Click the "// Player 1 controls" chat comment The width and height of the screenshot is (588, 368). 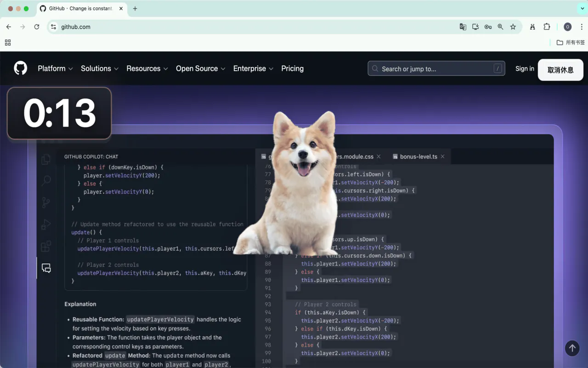[108, 241]
